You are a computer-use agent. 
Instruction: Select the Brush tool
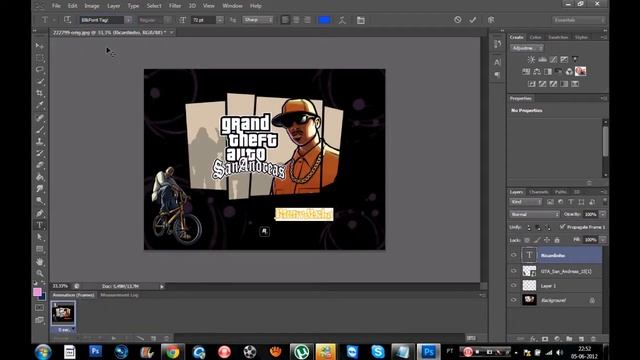pos(39,130)
